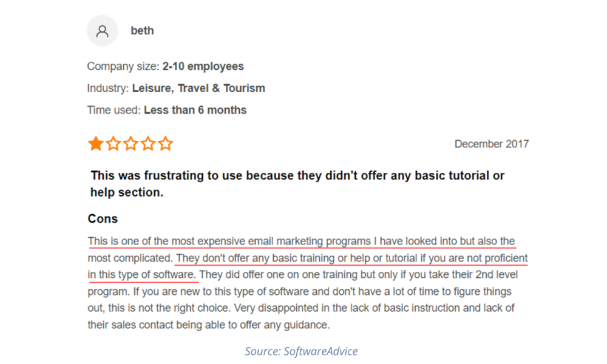Select the fifth rating star
The image size is (607, 364).
click(166, 144)
